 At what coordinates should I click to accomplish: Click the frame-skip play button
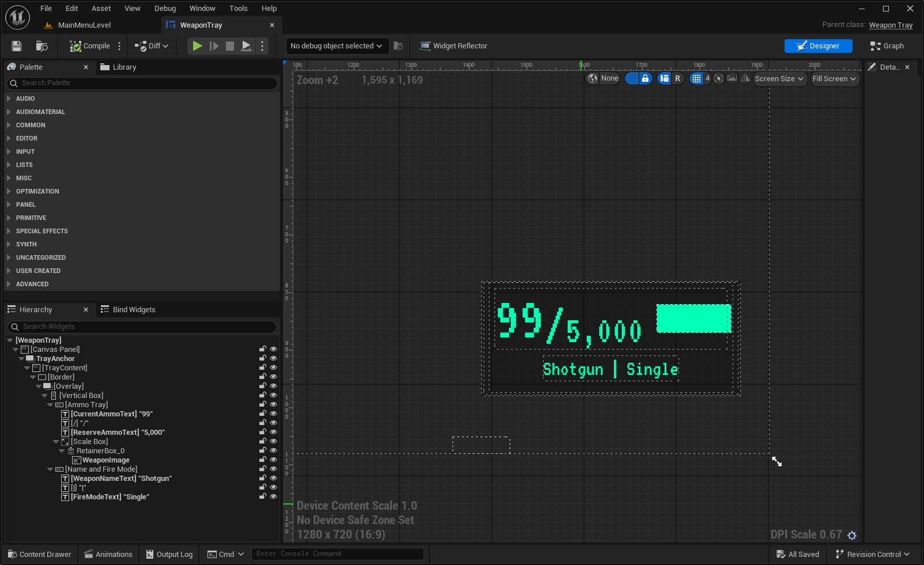214,46
